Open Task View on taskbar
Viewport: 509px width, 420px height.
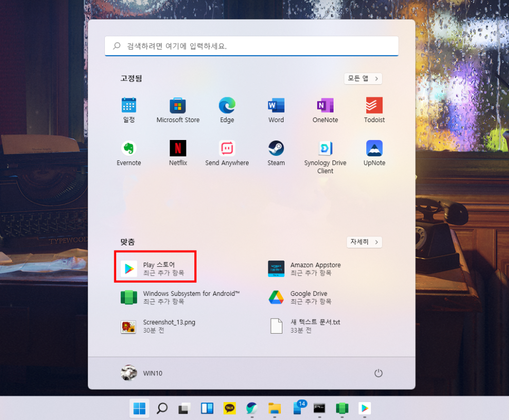tap(184, 408)
